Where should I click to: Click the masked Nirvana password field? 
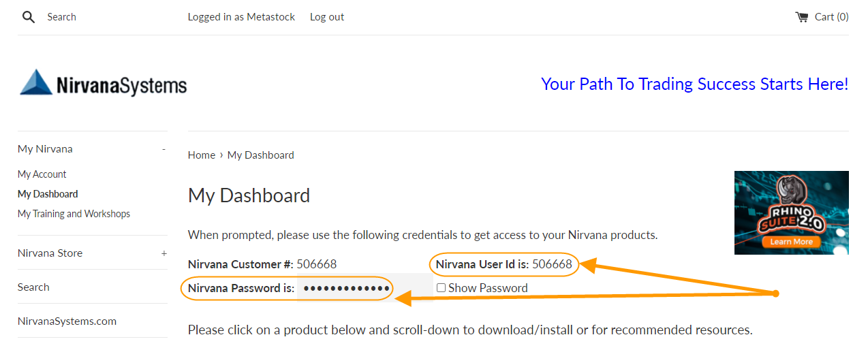pos(346,288)
